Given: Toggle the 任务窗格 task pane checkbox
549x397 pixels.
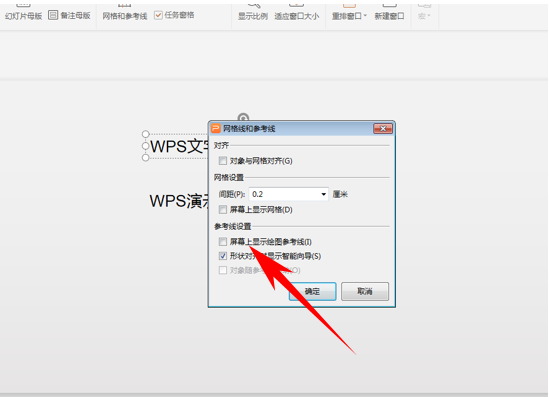Looking at the screenshot, I should tap(158, 15).
